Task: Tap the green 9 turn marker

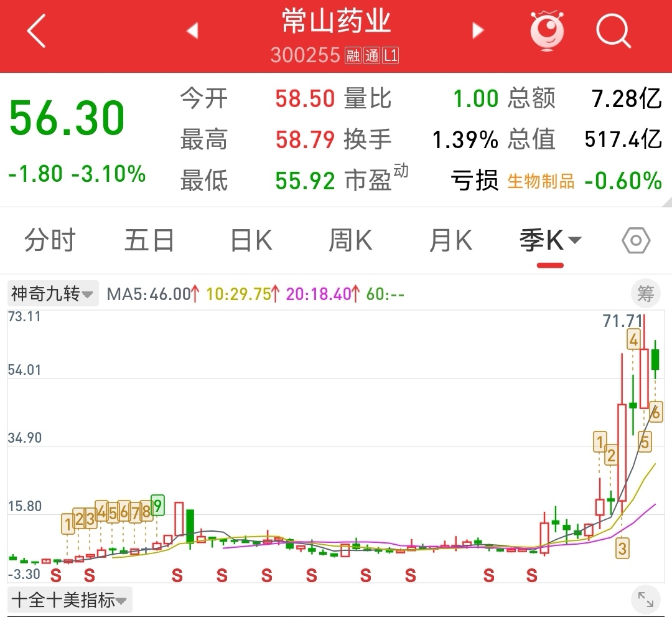Action: [x=157, y=506]
